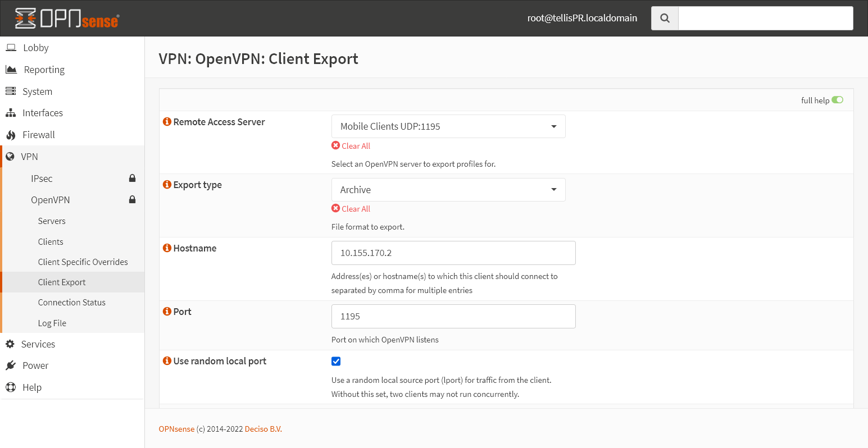Click the Power wrench icon
Screen dimensions: 868x448
pos(11,365)
